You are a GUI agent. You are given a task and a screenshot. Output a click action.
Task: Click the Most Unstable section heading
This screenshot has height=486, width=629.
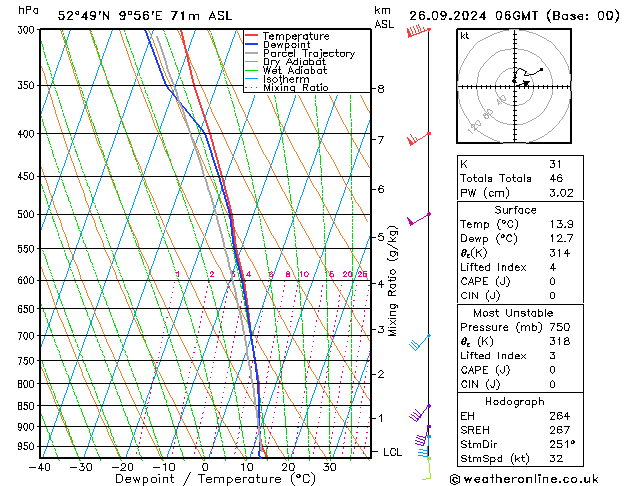click(x=513, y=313)
